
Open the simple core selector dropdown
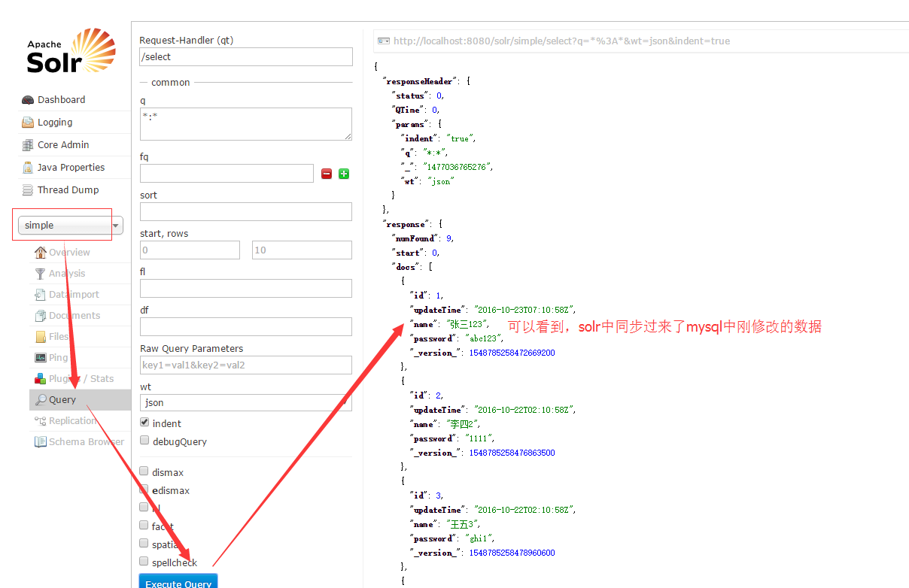click(x=71, y=225)
